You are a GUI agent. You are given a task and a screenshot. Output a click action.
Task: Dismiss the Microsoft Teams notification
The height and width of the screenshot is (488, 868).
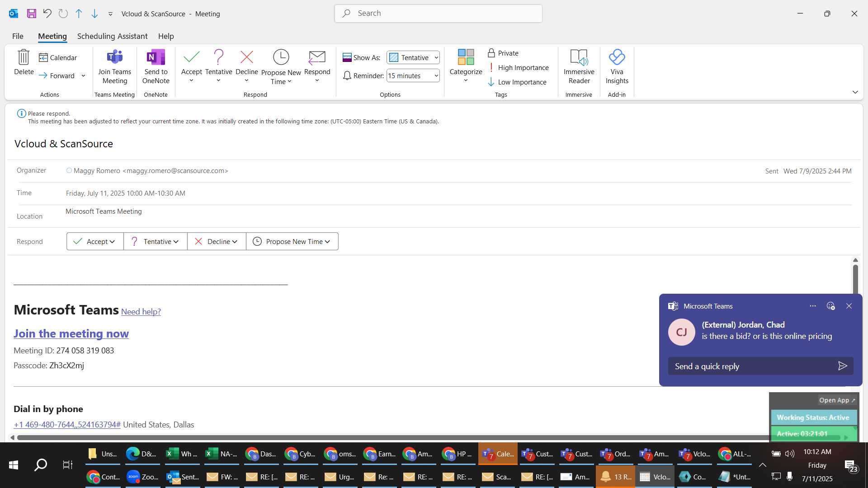[x=849, y=306]
